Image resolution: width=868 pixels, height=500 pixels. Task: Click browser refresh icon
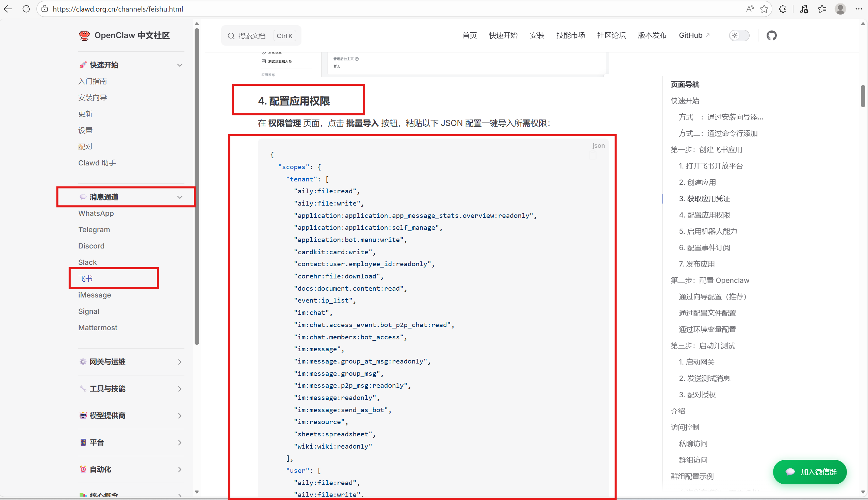(x=26, y=9)
